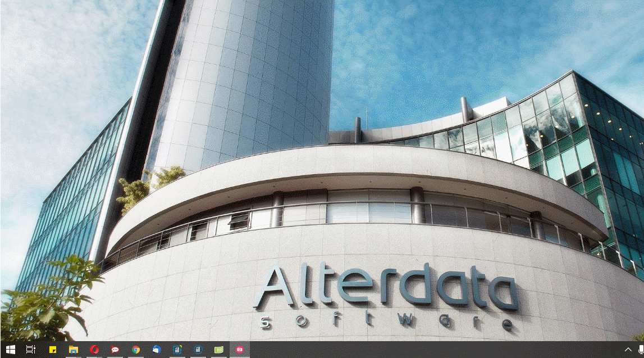Screen dimensions: 644x358
Task: Show hidden system tray icons
Action: (628, 350)
